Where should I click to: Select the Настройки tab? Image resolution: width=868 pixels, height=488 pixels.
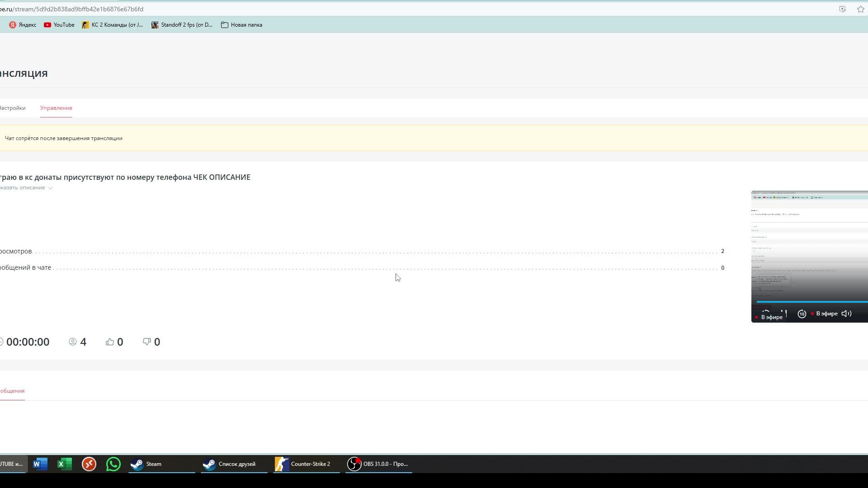click(13, 108)
